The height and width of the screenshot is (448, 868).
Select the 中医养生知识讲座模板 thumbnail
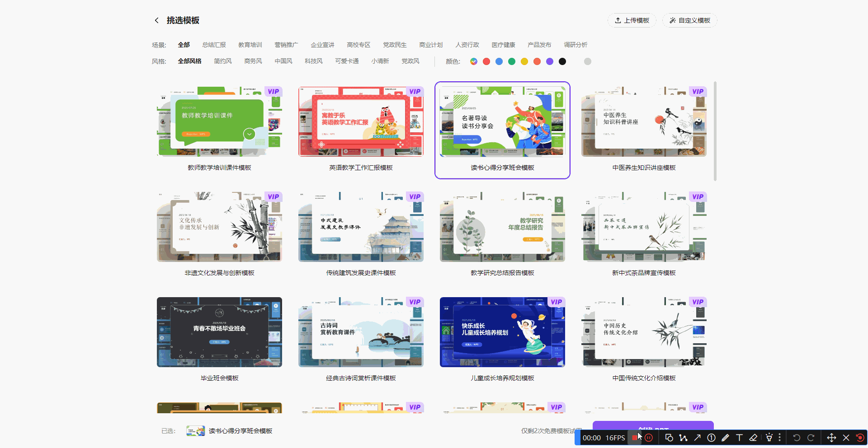(x=644, y=121)
